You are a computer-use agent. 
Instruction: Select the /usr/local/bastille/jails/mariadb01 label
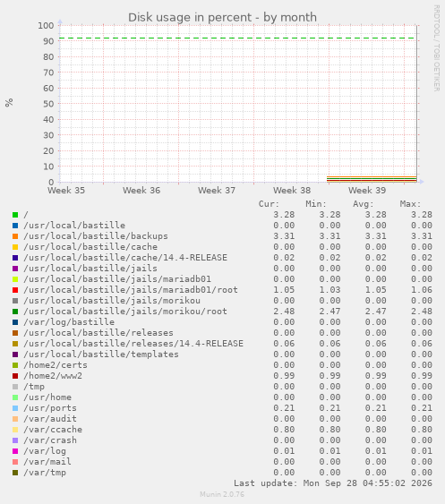tap(117, 279)
